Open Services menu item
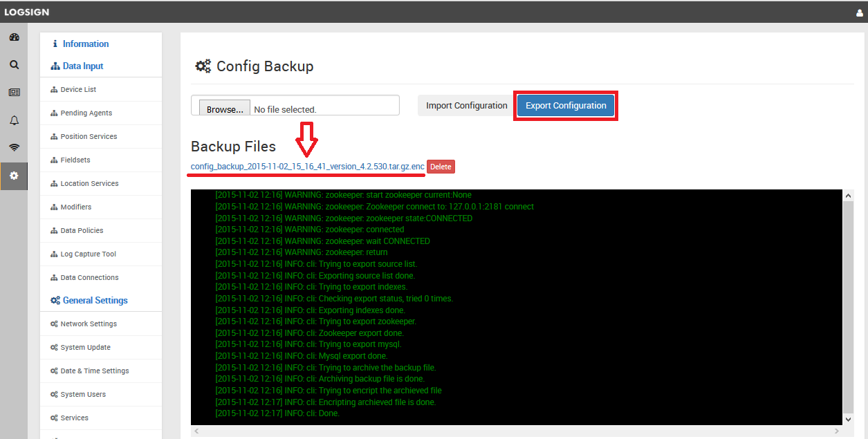Viewport: 868px width, 439px height. [x=75, y=418]
